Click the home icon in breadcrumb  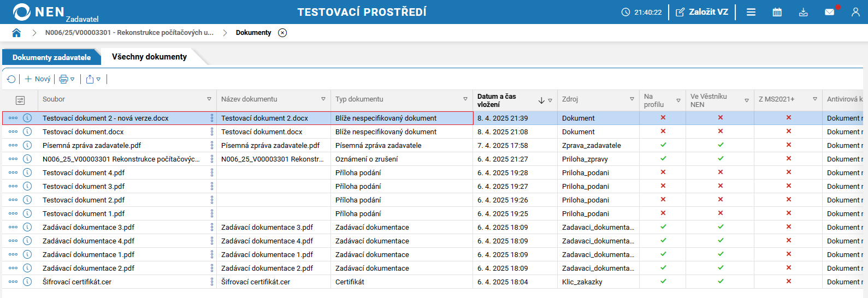[x=16, y=33]
